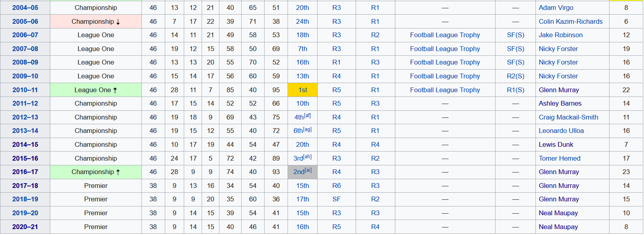Click the 2016–17 season link
Viewport: 644px width, 235px height.
click(x=25, y=172)
